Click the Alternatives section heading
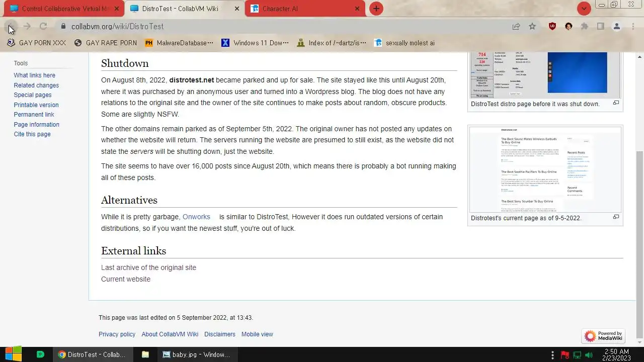Viewport: 644px width, 362px height. click(129, 200)
